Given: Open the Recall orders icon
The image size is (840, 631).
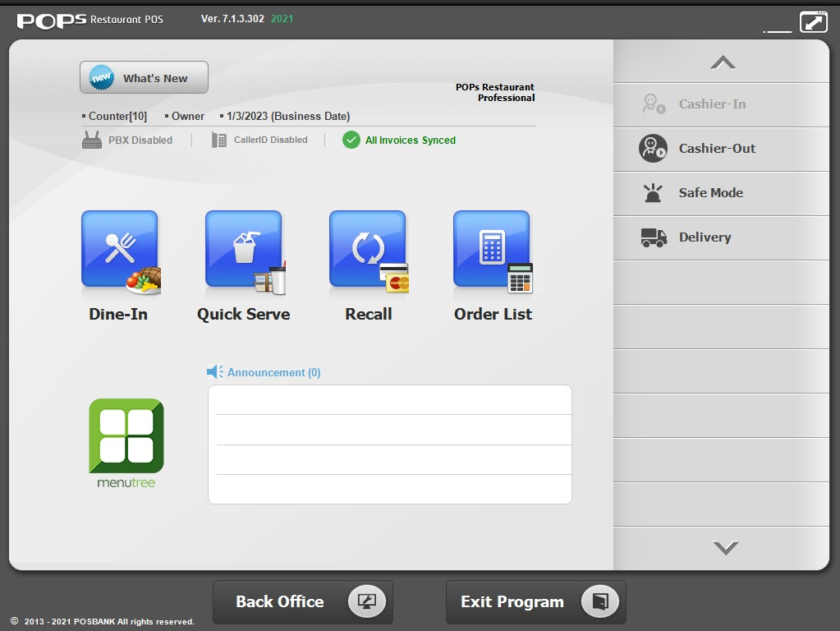Looking at the screenshot, I should tap(368, 251).
